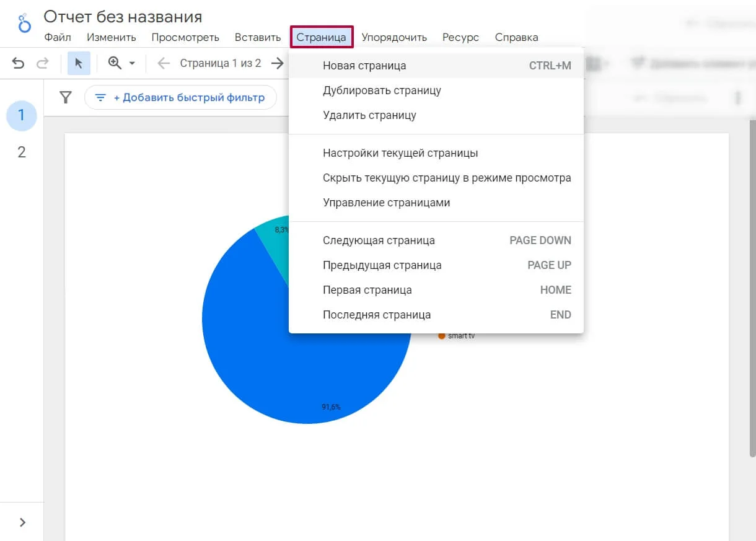
Task: Select Скрыть текущую страницу в режиме просмотра
Action: click(436, 178)
